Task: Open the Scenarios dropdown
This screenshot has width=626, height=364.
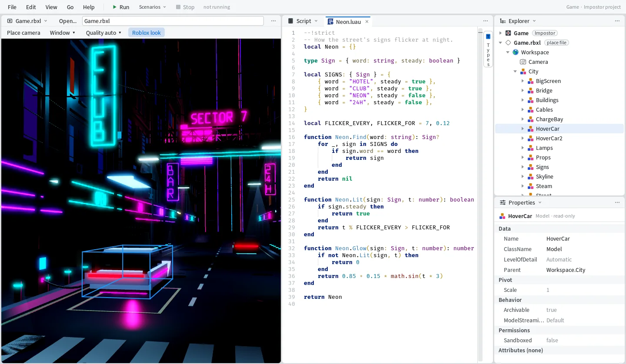Action: [153, 7]
